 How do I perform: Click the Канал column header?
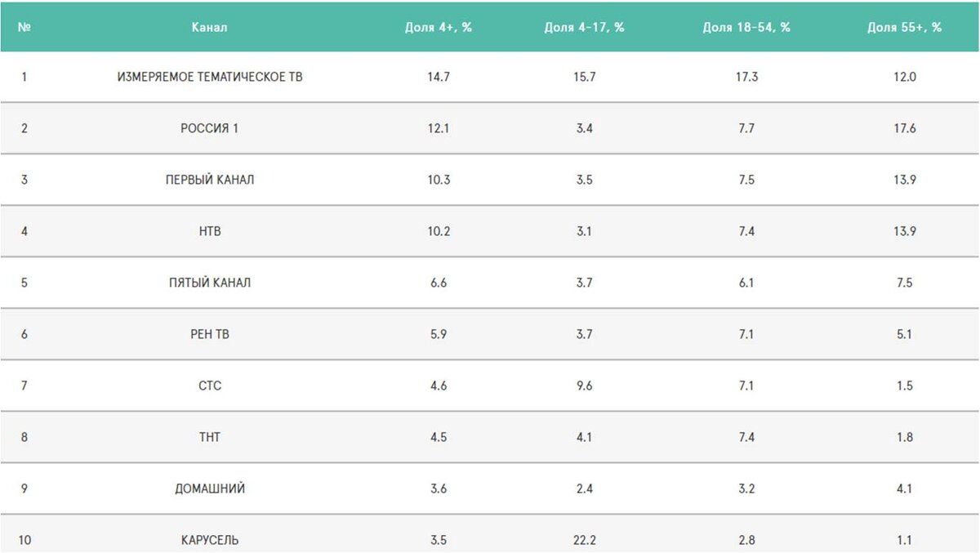pyautogui.click(x=210, y=27)
